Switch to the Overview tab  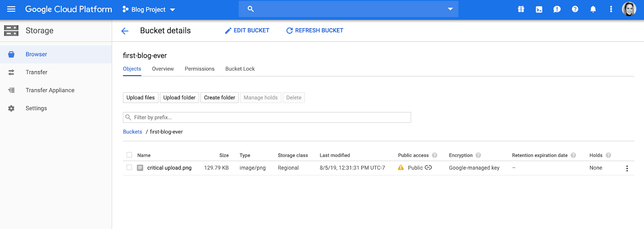[x=163, y=69]
